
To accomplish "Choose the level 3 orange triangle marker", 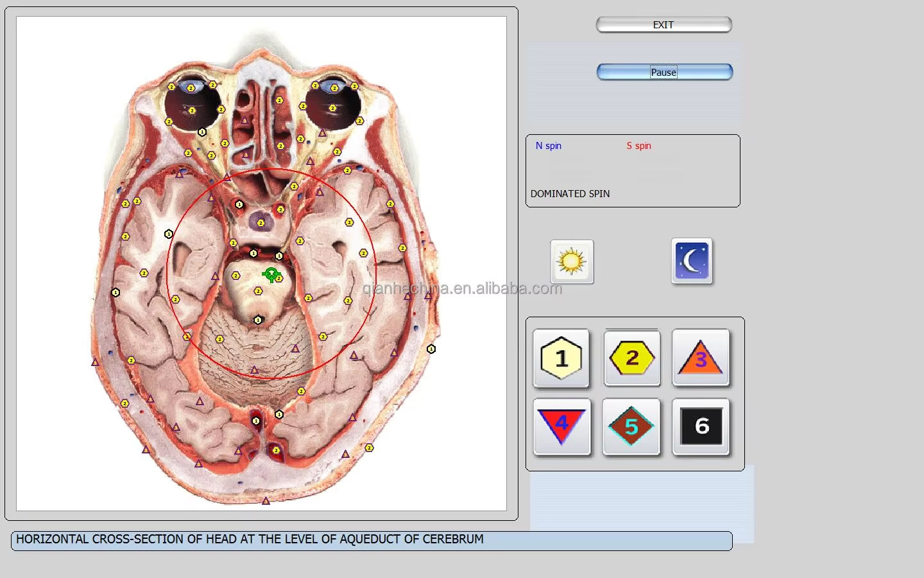I will 701,358.
